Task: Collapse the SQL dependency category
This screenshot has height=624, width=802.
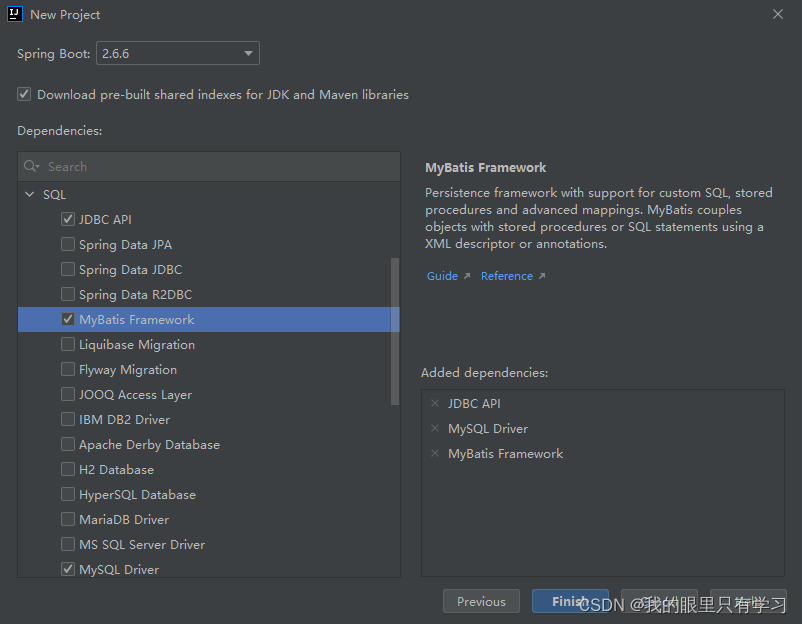Action: 29,194
